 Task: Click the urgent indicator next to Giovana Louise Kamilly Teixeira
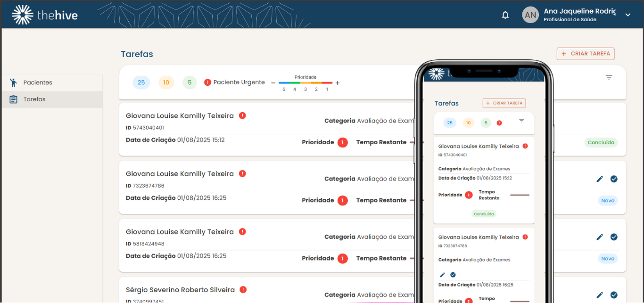tap(242, 115)
